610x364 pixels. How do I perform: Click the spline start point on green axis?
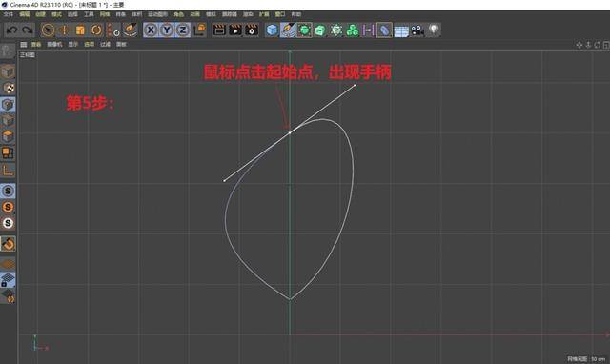tap(290, 133)
